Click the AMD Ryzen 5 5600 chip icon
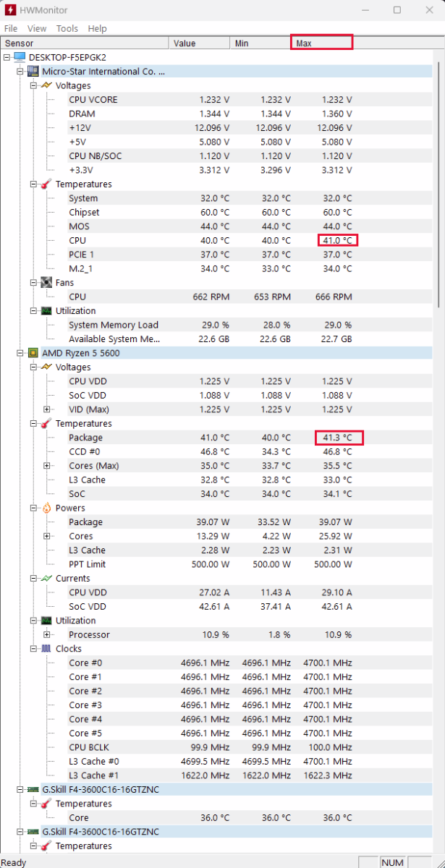This screenshot has width=445, height=868. (x=33, y=353)
